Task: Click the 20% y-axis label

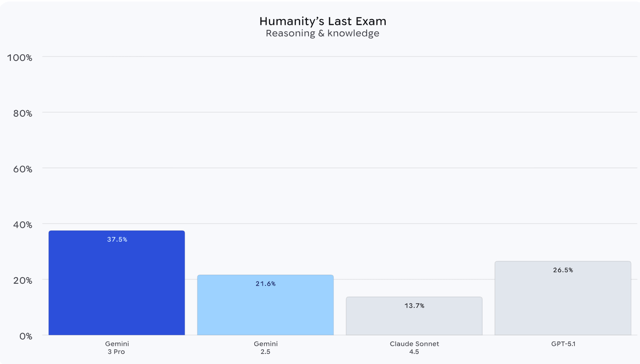Action: coord(22,281)
